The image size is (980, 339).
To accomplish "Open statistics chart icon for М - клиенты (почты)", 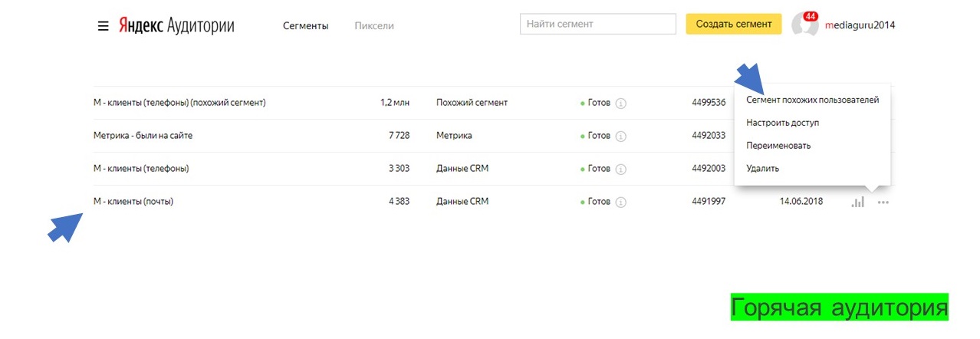I will 857,202.
